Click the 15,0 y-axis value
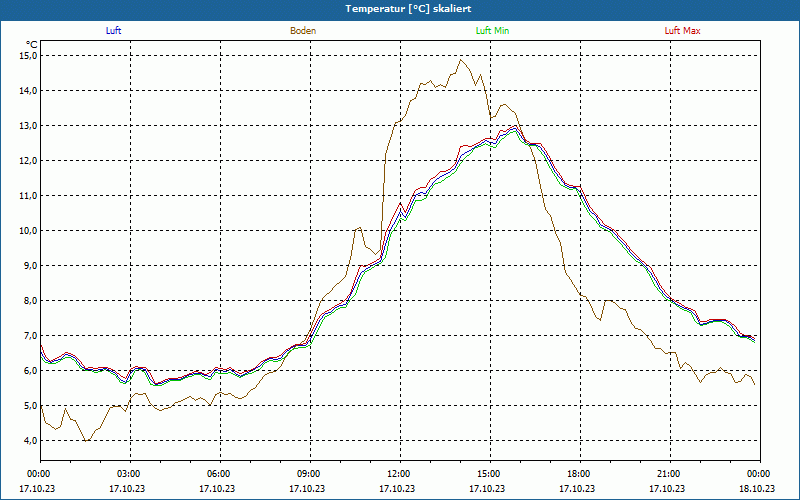Viewport: 800px width, 500px height. [29, 56]
